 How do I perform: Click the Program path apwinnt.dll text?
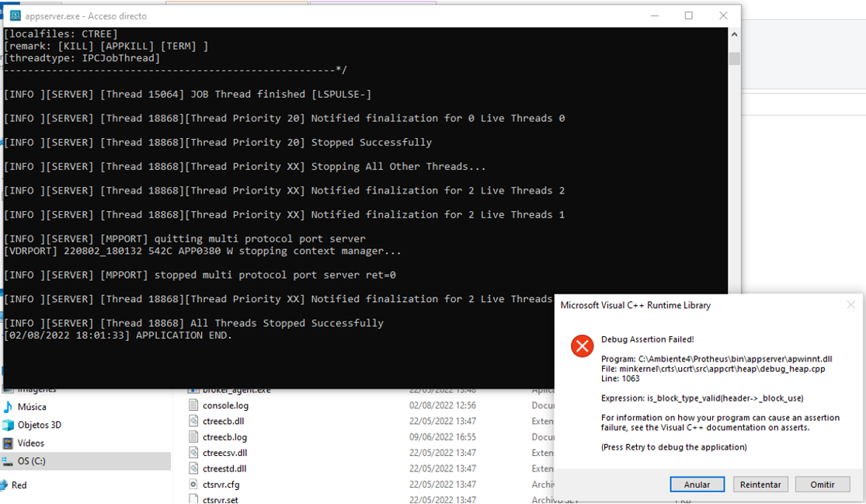716,359
